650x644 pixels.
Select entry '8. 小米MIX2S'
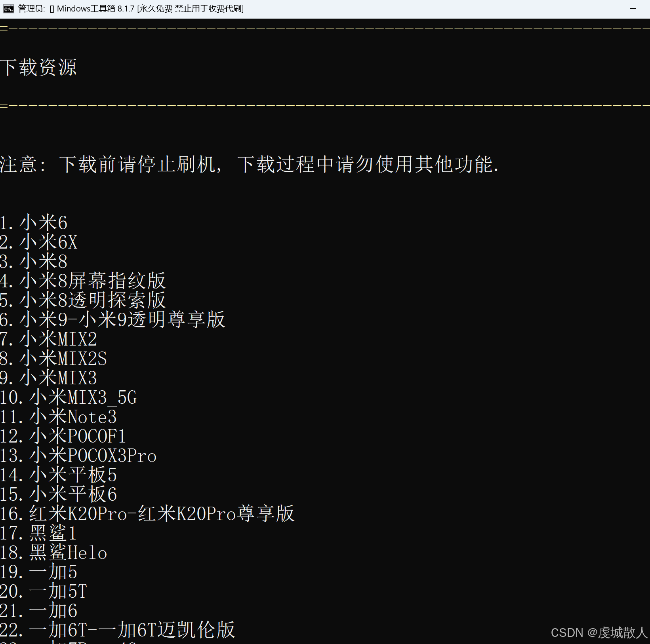[53, 358]
